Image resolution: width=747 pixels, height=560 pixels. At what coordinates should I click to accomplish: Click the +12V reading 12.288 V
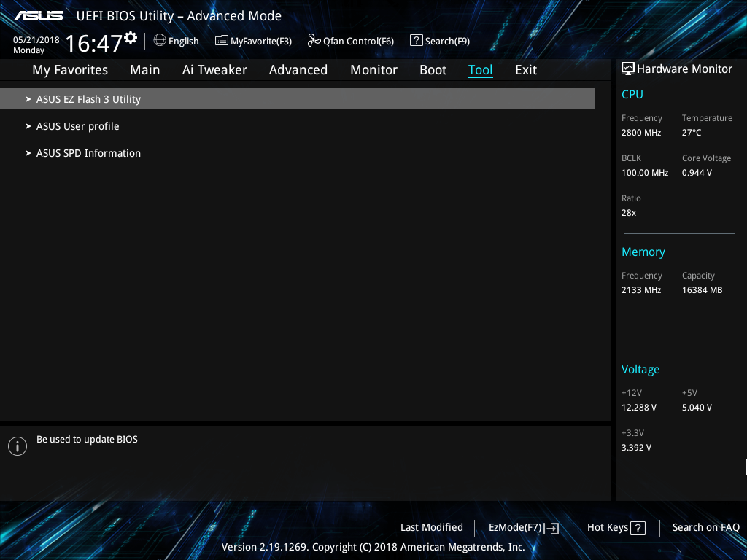(639, 408)
